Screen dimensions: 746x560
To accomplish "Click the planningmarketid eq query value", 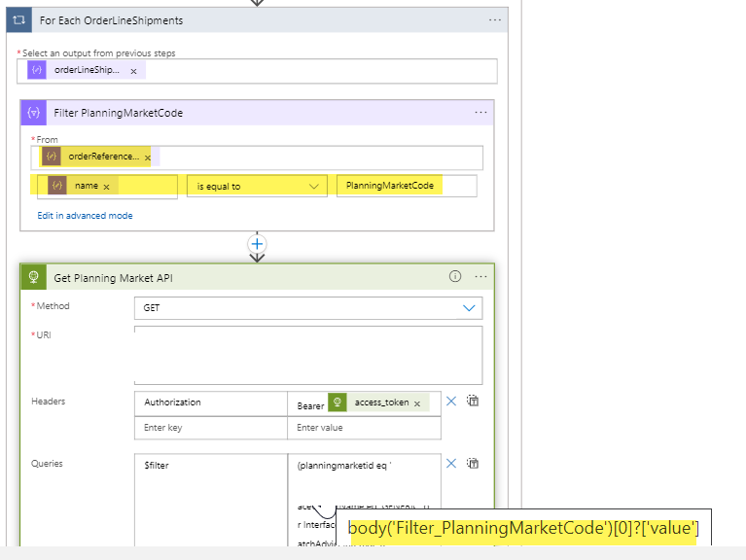I will [x=343, y=466].
